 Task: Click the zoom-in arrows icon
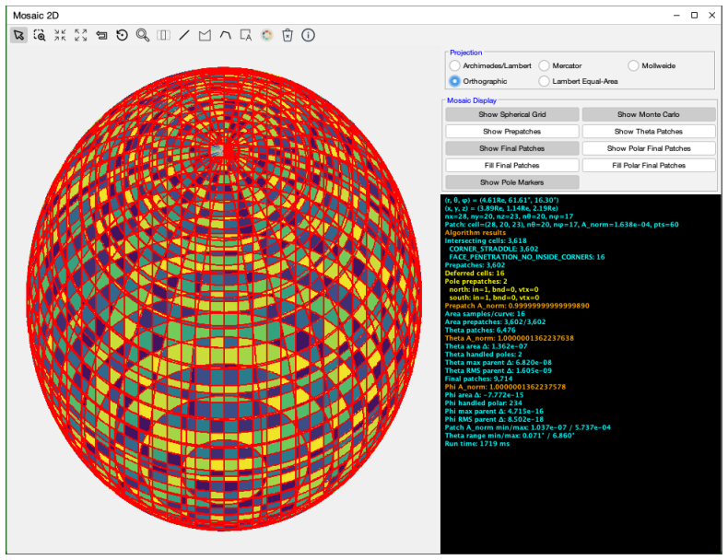pyautogui.click(x=60, y=35)
